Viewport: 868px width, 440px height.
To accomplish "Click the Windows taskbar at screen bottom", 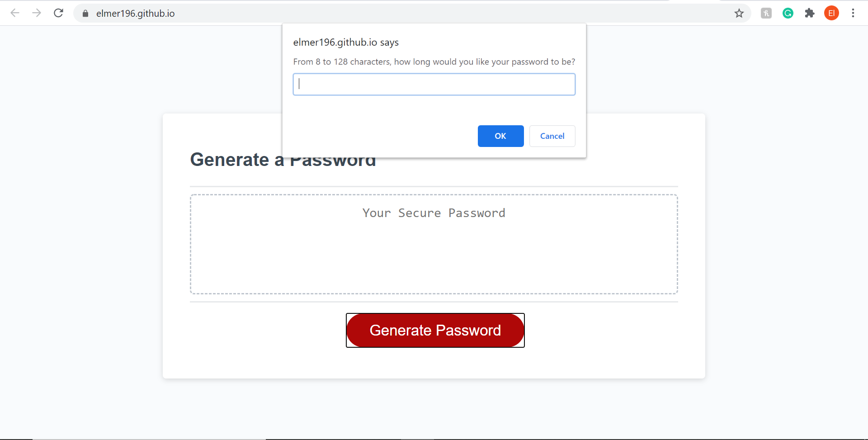I will [x=434, y=438].
